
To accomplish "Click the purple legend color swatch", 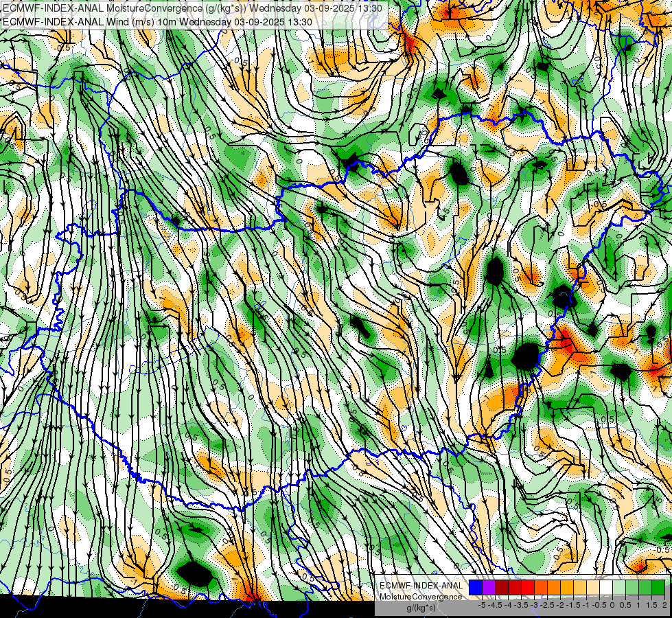I will (x=489, y=587).
